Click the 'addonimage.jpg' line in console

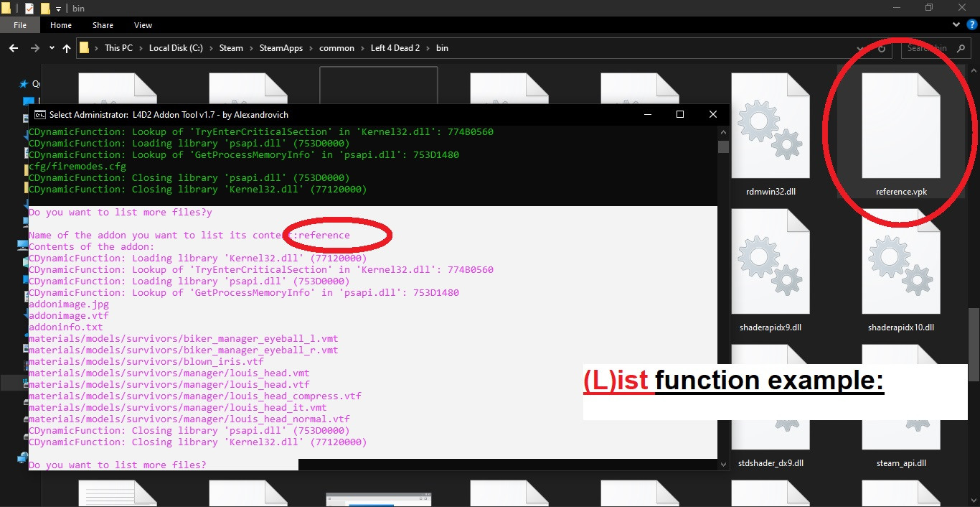(x=69, y=304)
